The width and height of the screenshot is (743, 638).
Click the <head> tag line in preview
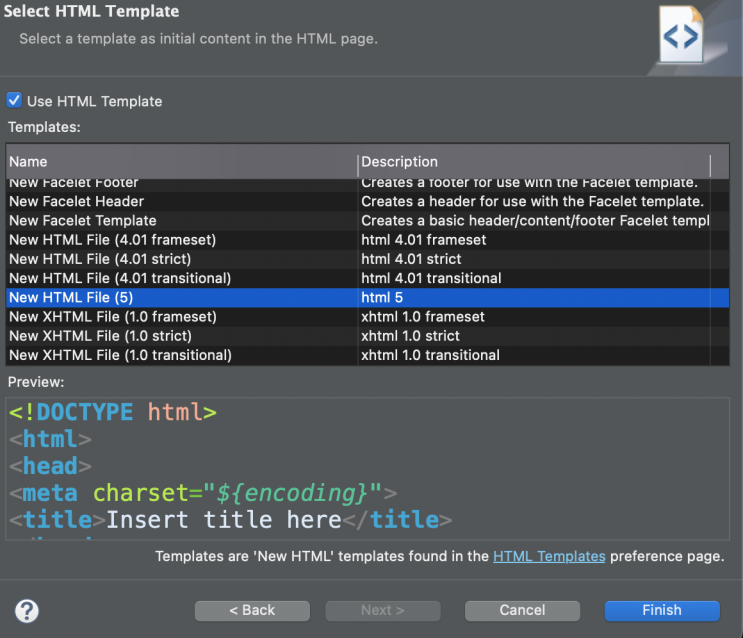click(50, 466)
